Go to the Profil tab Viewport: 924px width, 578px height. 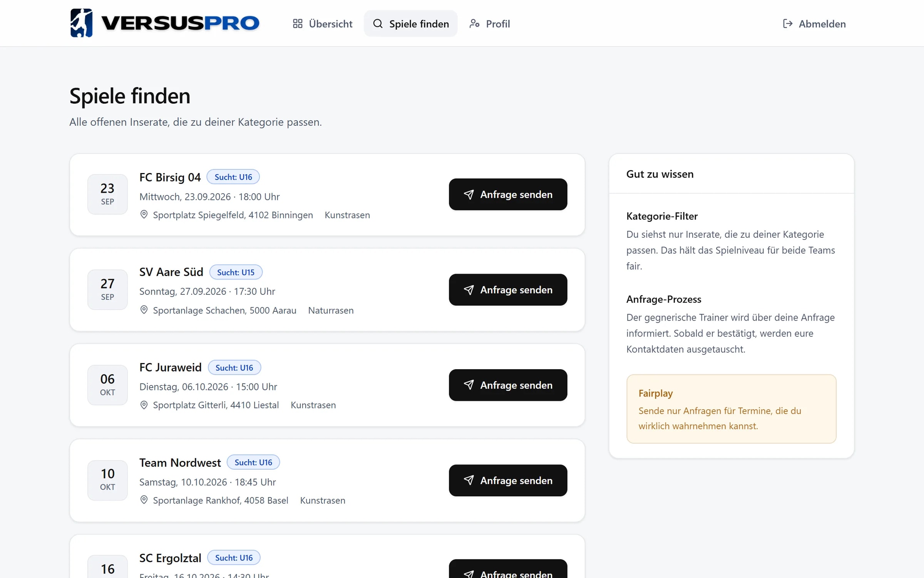click(x=490, y=24)
